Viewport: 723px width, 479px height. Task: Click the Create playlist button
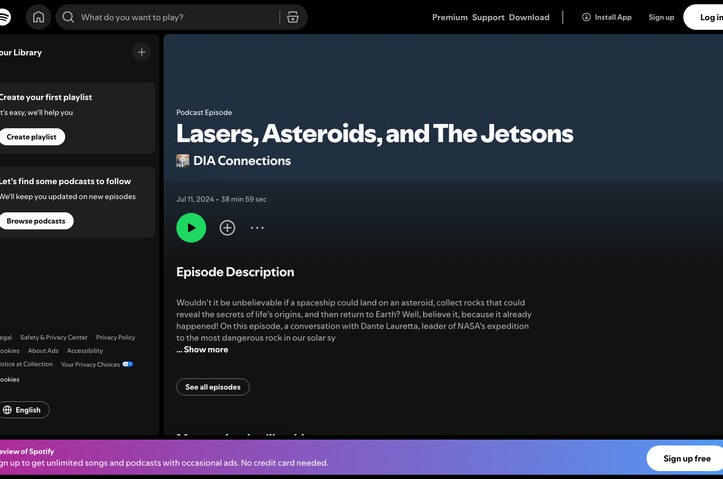(x=31, y=137)
